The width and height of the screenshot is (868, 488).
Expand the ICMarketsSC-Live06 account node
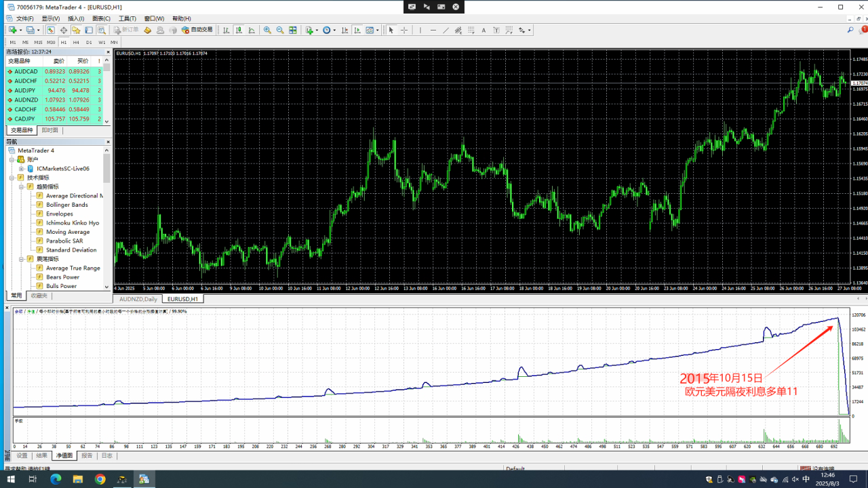pyautogui.click(x=22, y=169)
